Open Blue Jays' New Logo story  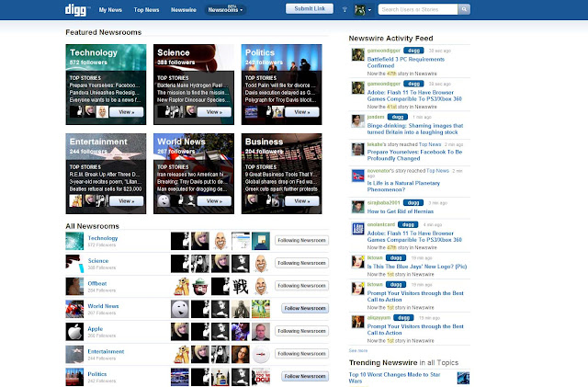pyautogui.click(x=417, y=267)
